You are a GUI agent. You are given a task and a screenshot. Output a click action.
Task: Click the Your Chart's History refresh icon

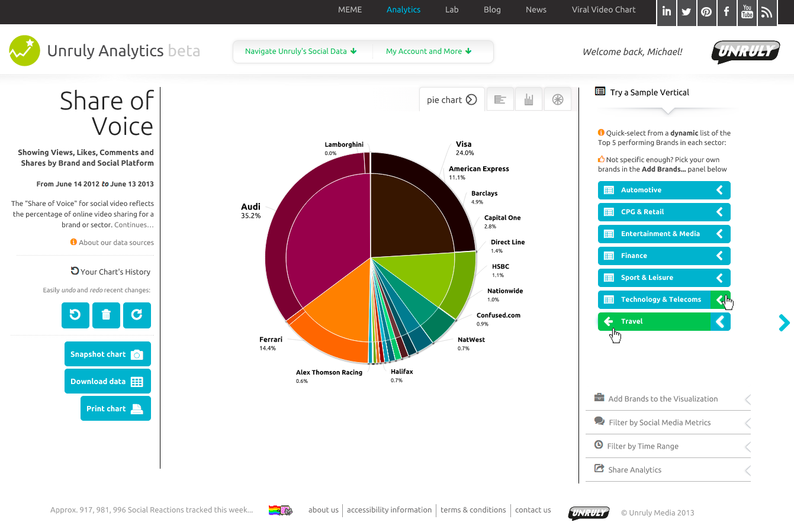pos(75,271)
